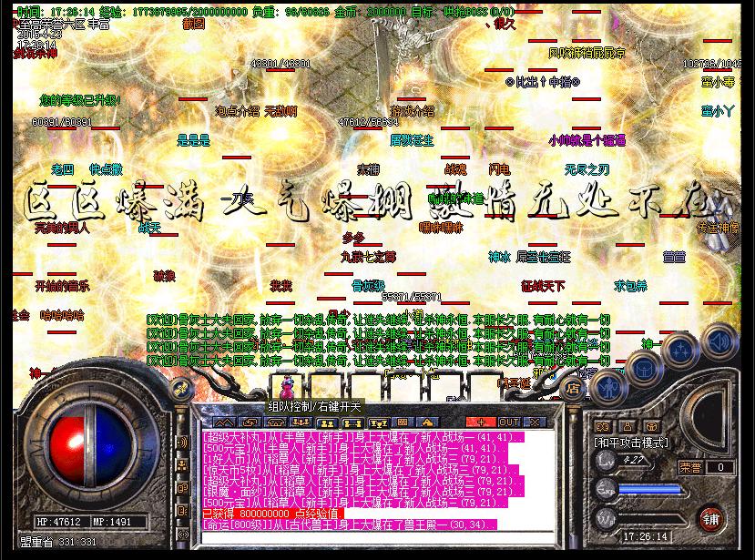Click the player name 征战天下

543,286
